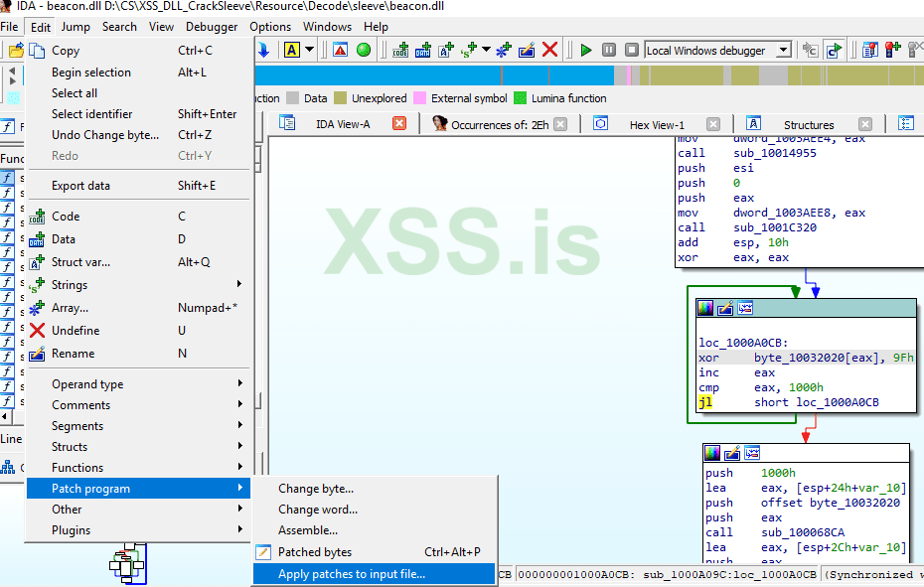Click the toolbar Data conversion icon
This screenshot has width=924, height=587.
423,50
